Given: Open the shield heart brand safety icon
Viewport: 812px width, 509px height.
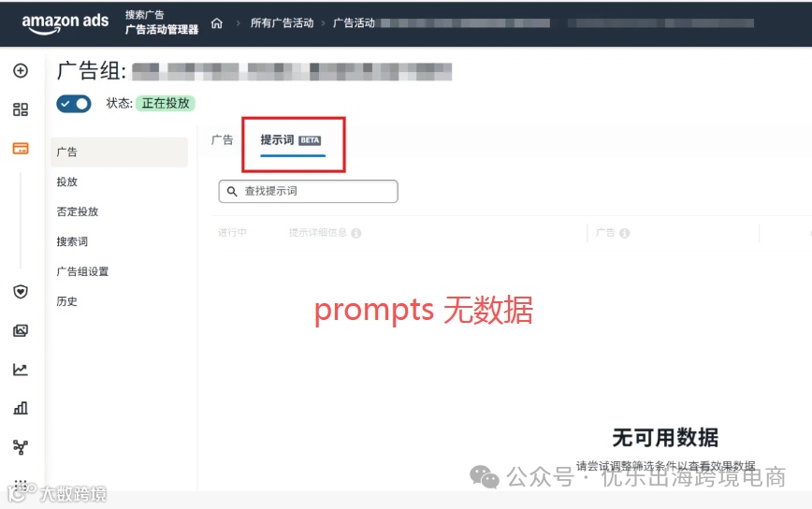Looking at the screenshot, I should click(x=21, y=292).
